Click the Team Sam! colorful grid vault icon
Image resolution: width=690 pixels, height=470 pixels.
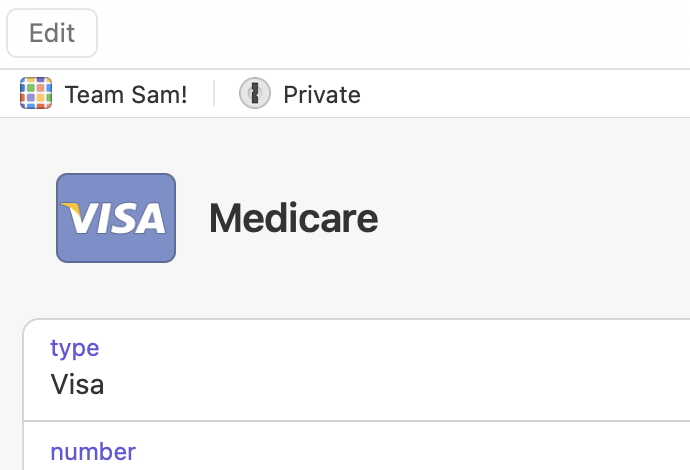[x=36, y=94]
